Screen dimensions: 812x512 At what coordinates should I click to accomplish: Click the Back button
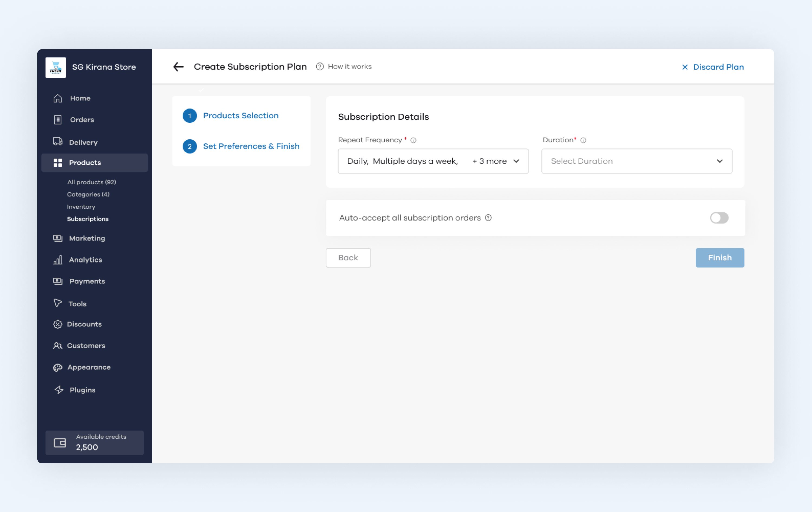click(348, 258)
